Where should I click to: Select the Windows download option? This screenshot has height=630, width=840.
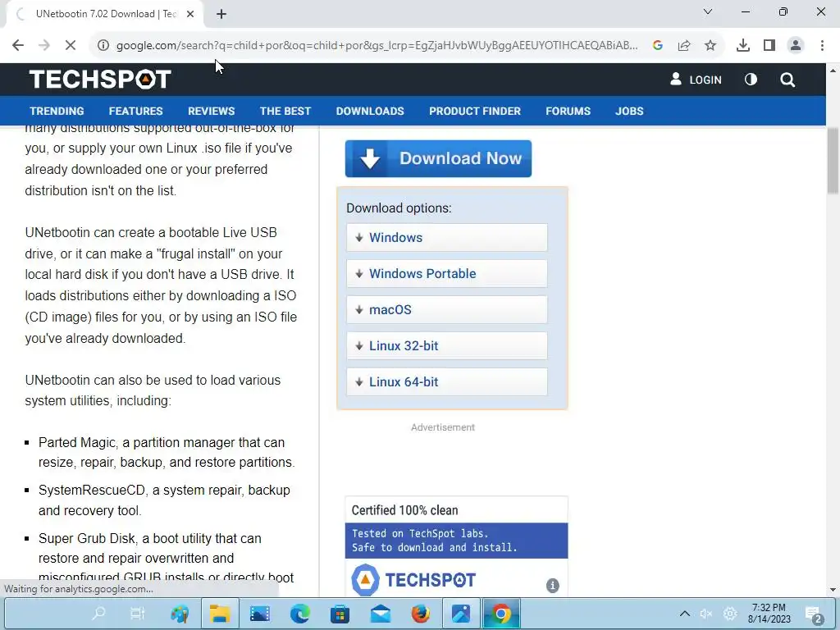pos(447,237)
